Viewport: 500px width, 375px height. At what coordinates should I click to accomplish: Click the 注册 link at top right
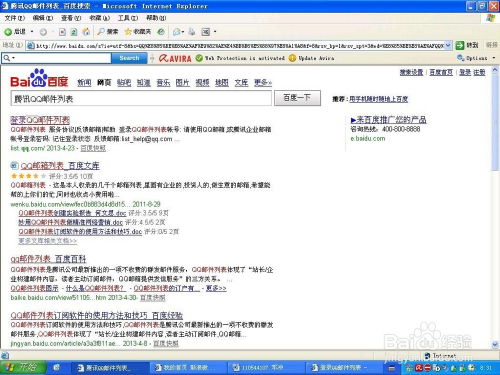(479, 72)
